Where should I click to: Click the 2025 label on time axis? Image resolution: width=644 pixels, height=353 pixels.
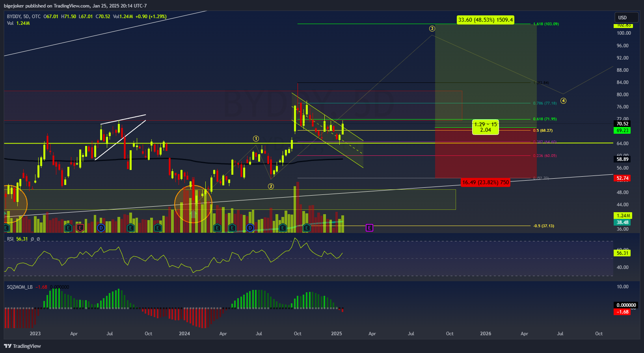pyautogui.click(x=337, y=334)
